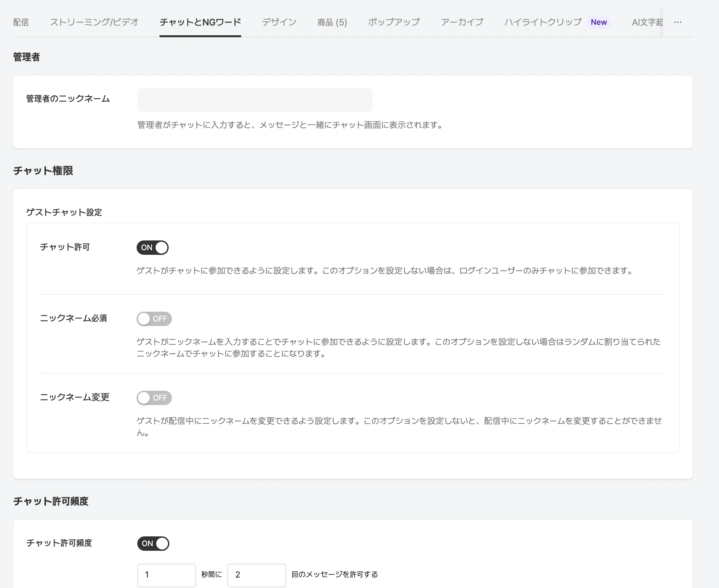The height and width of the screenshot is (588, 719).
Task: Go to the 商品 (5) tab
Action: click(332, 22)
